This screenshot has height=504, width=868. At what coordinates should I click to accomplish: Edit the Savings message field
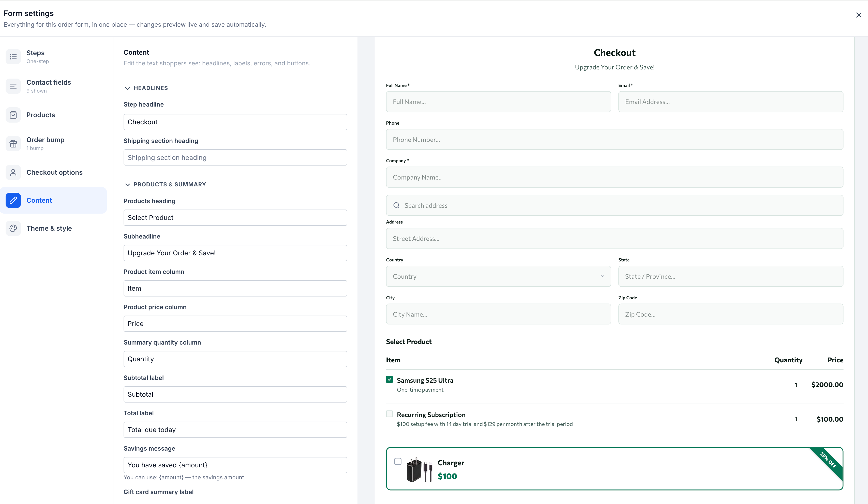tap(235, 465)
